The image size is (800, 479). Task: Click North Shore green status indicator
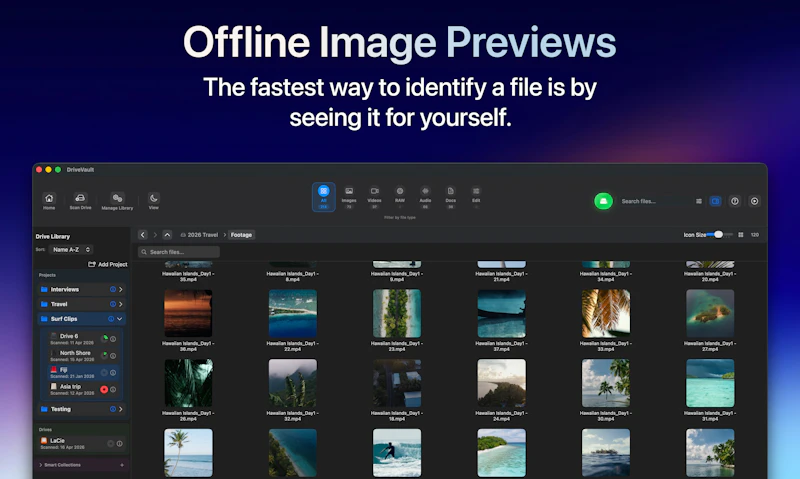pos(105,355)
